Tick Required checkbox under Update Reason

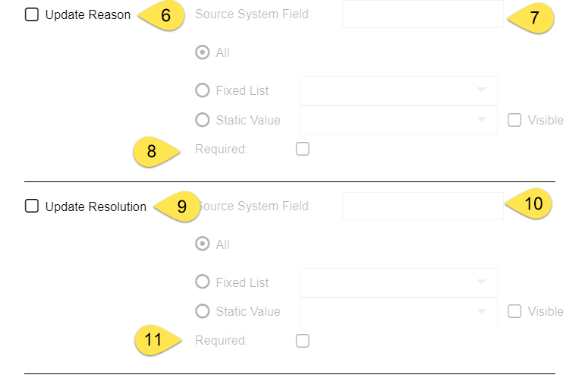pyautogui.click(x=303, y=149)
